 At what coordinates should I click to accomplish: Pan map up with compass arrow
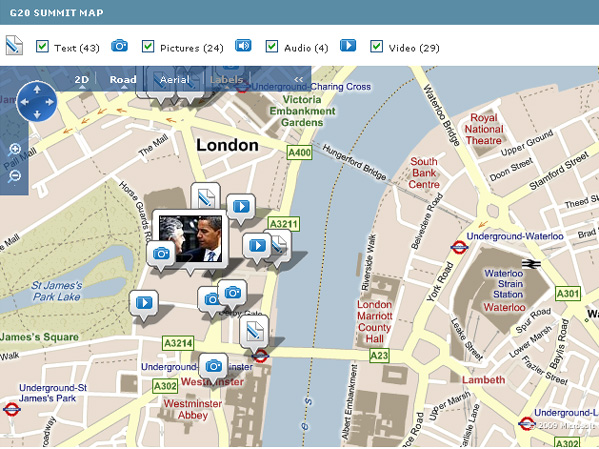(37, 89)
